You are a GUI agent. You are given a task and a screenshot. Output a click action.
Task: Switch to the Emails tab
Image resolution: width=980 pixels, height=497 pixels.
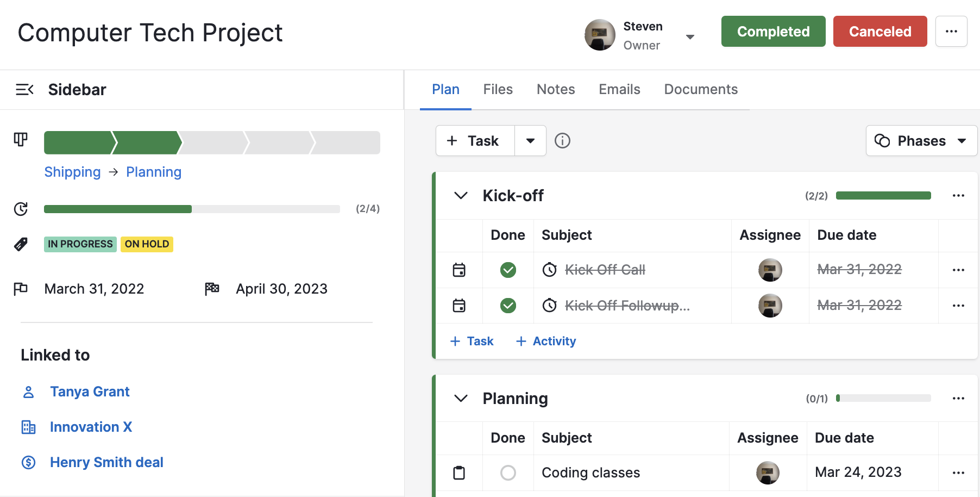pos(619,89)
